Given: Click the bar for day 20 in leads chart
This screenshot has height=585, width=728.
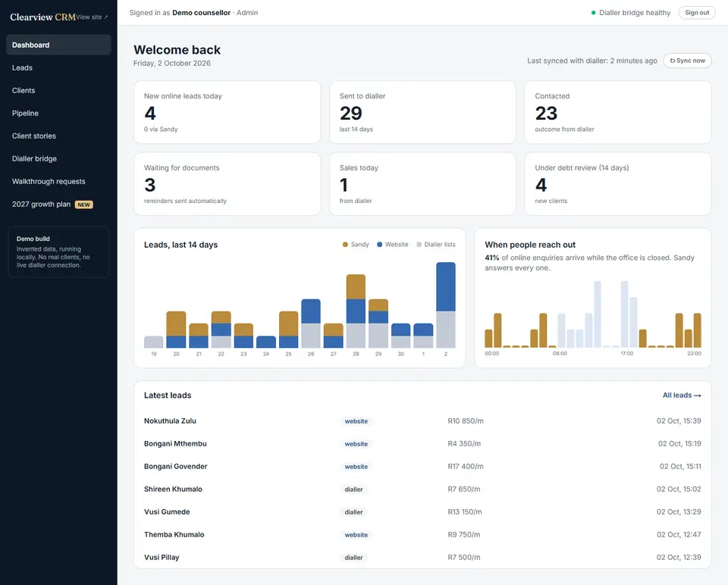Looking at the screenshot, I should click(176, 330).
